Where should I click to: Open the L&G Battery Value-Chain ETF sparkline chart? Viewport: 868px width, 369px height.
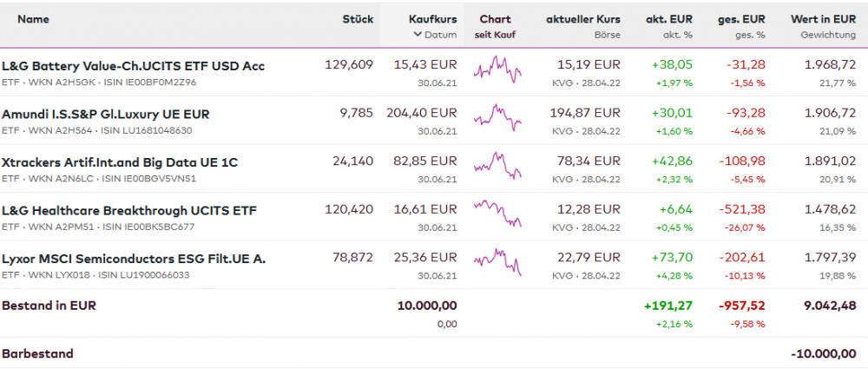pyautogui.click(x=497, y=71)
